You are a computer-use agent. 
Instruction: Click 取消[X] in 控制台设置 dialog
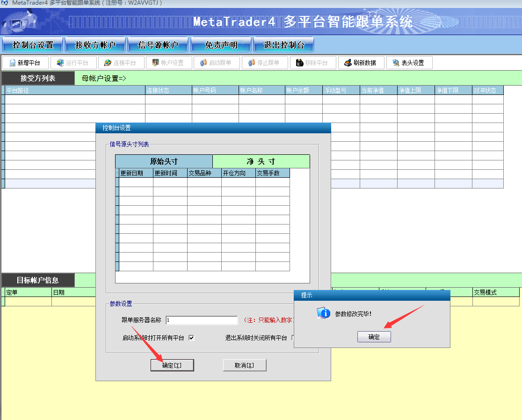pos(245,365)
